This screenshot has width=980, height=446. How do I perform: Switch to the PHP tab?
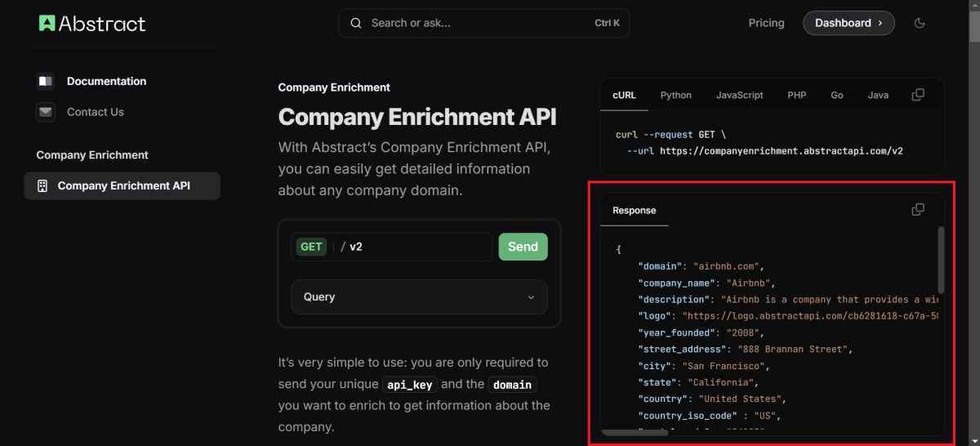[x=797, y=95]
